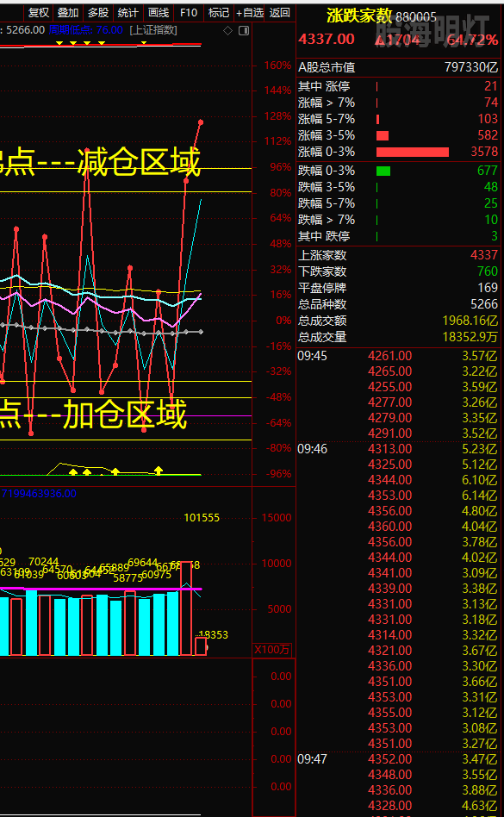Click the red bar beside 涨幅 0-3%
Viewport: 504px width, 817px height.
[x=413, y=153]
